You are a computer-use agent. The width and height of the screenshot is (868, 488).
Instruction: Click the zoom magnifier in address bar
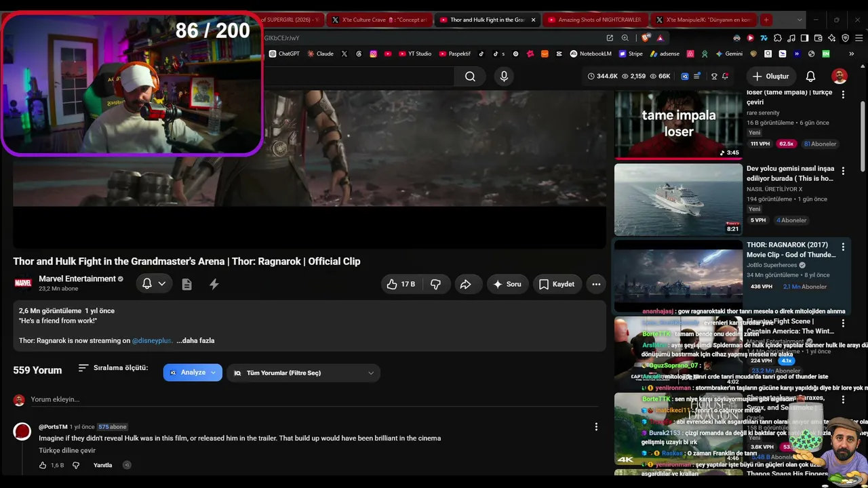[x=625, y=38]
